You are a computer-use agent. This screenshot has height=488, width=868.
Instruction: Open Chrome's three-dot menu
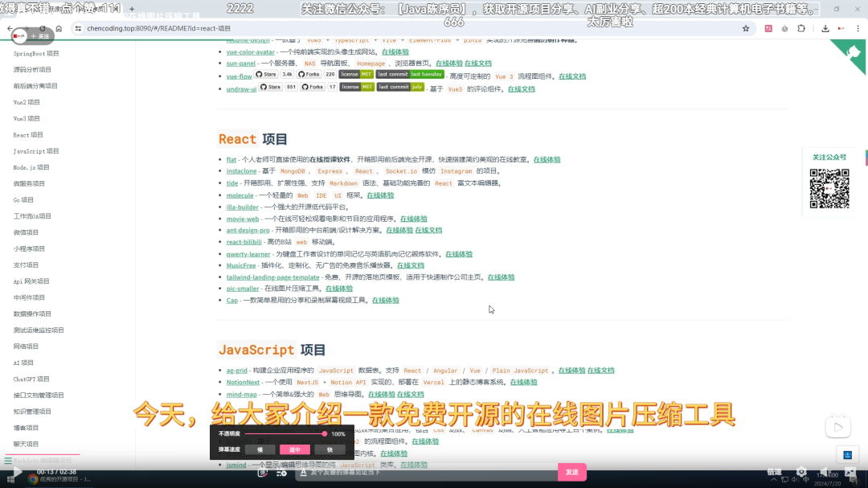click(x=858, y=27)
